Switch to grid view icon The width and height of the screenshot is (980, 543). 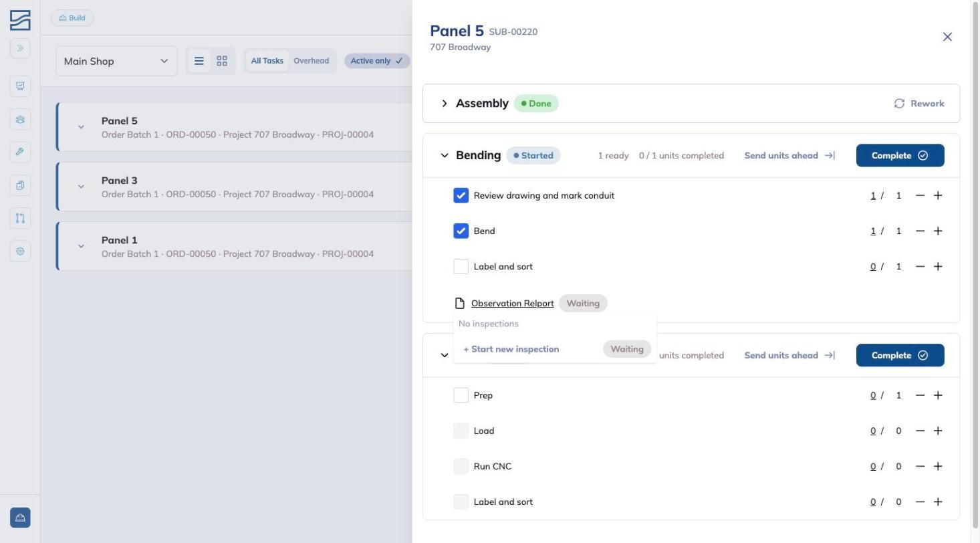(x=222, y=61)
